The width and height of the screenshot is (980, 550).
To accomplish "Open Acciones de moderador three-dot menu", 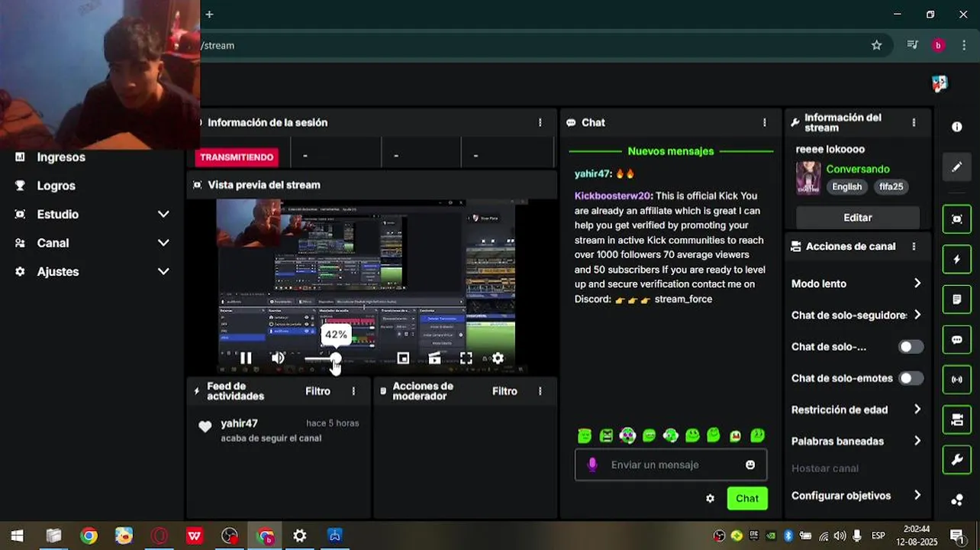I will [x=540, y=391].
